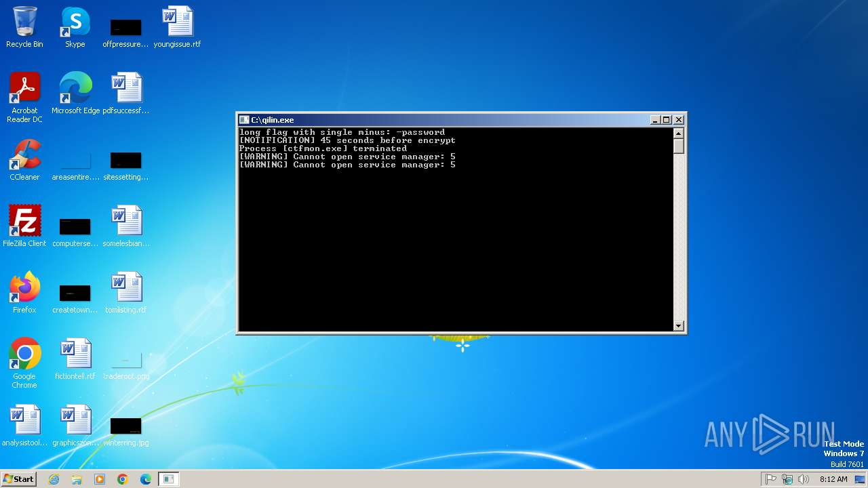Minimize the qilin.exe console window
This screenshot has height=488, width=868.
click(655, 120)
